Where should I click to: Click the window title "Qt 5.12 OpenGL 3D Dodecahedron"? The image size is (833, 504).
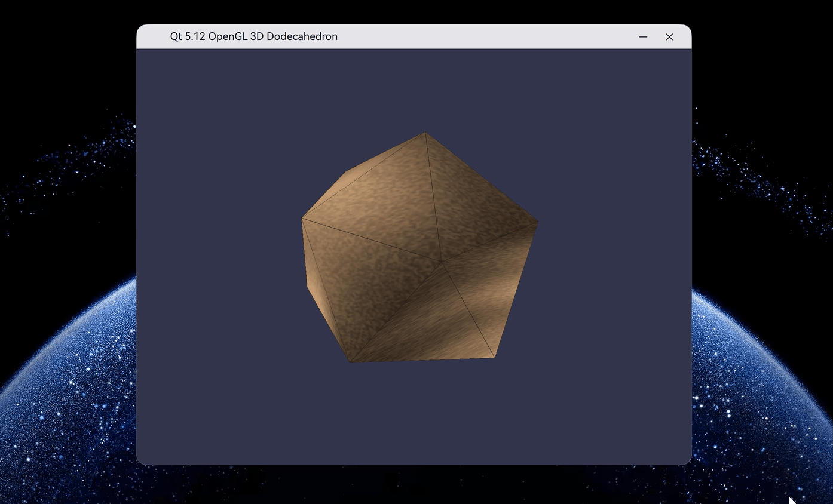254,36
